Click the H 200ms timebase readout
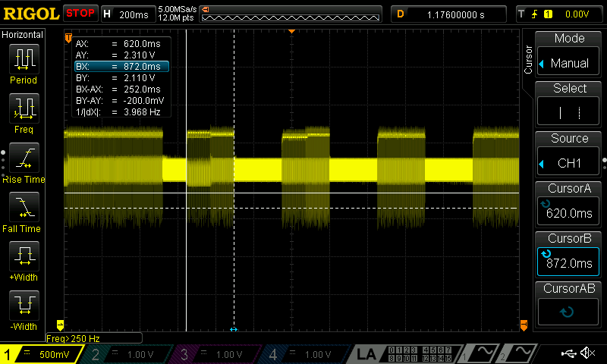Viewport: 607px width, 364px height. point(127,14)
